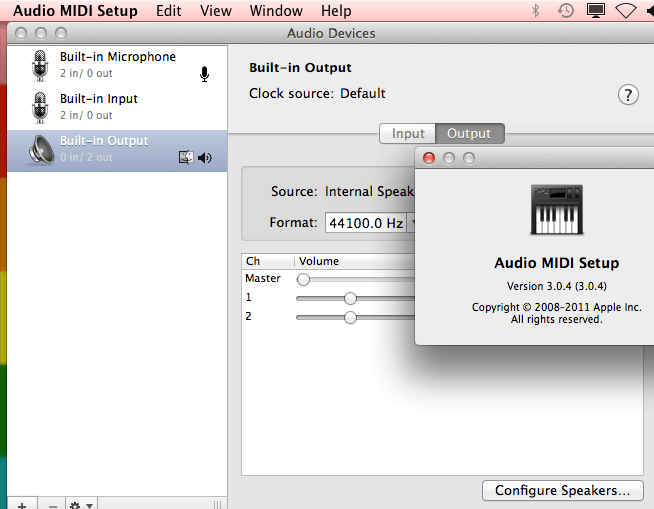Click the default input microphone indicator

pos(204,74)
